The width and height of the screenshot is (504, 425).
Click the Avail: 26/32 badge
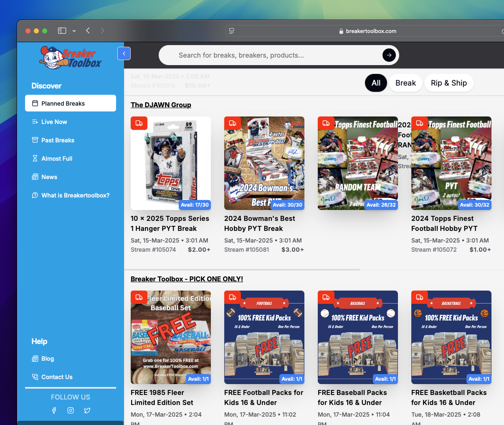click(x=381, y=205)
